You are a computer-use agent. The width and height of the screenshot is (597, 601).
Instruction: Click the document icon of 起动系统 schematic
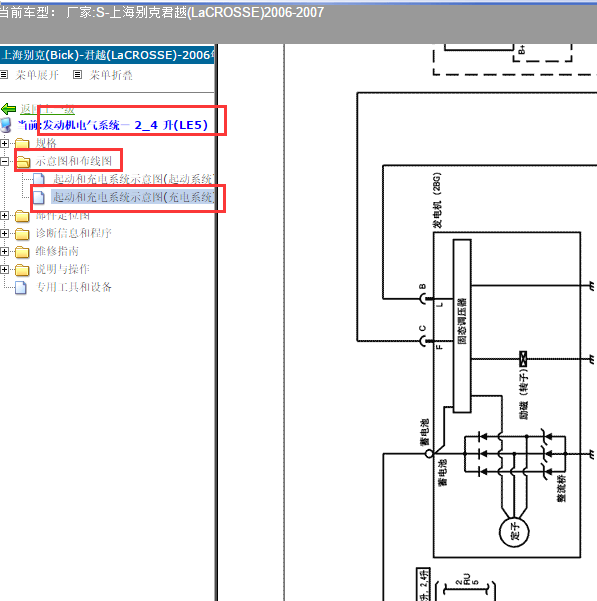[39, 179]
